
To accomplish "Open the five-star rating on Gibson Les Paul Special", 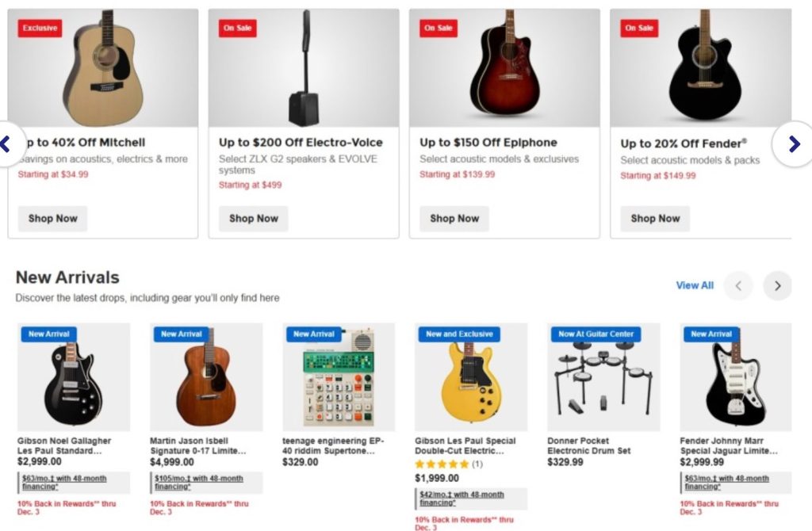I will click(x=442, y=464).
